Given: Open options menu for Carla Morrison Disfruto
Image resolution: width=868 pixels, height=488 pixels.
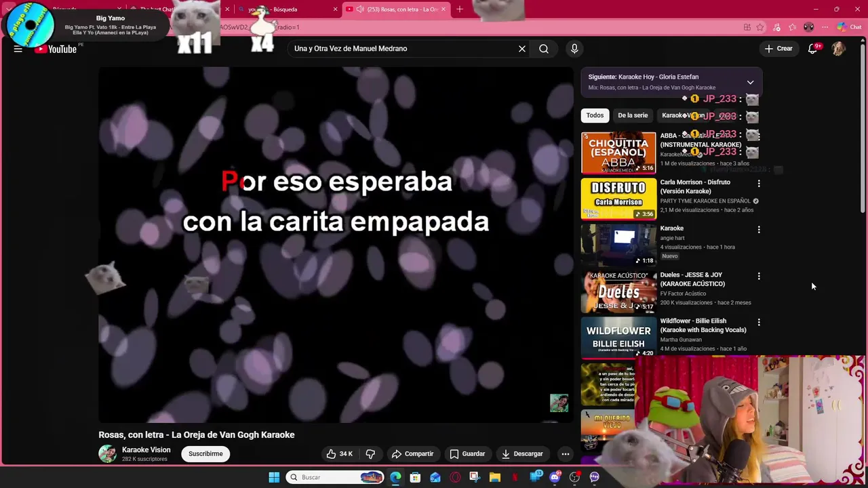Looking at the screenshot, I should [759, 184].
